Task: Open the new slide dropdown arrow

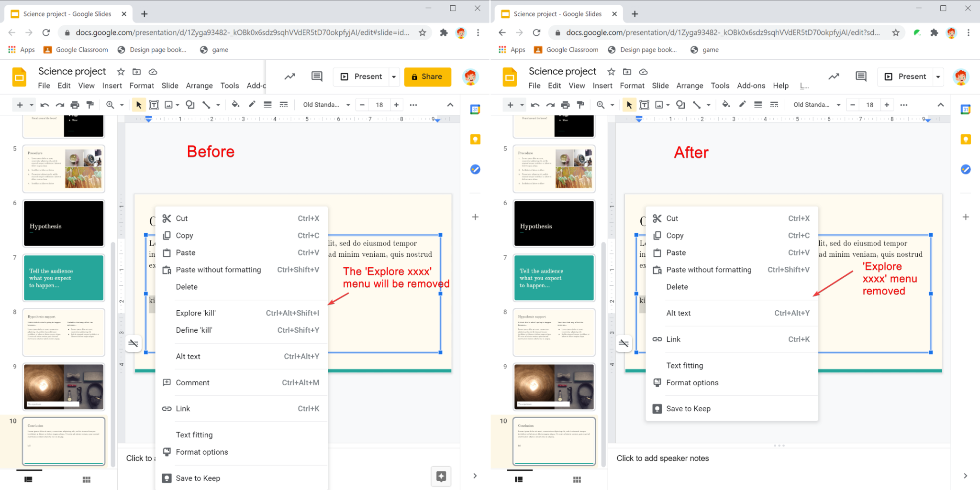Action: (31, 105)
